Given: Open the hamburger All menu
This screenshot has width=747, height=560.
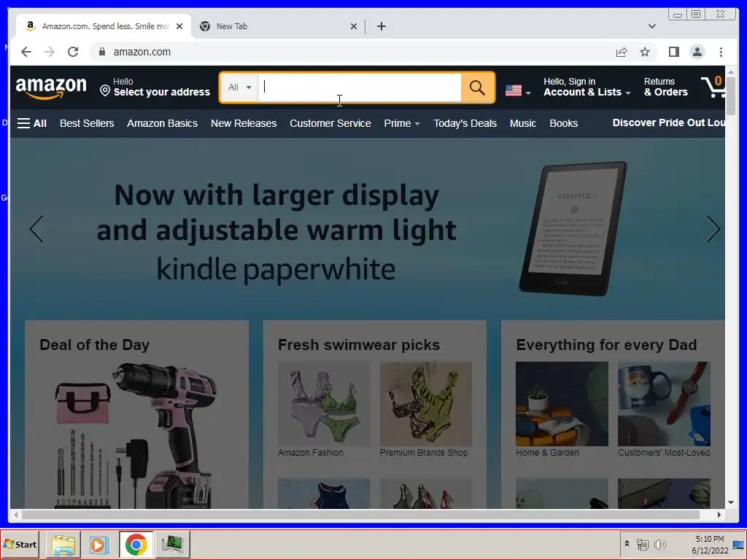Looking at the screenshot, I should tap(32, 123).
